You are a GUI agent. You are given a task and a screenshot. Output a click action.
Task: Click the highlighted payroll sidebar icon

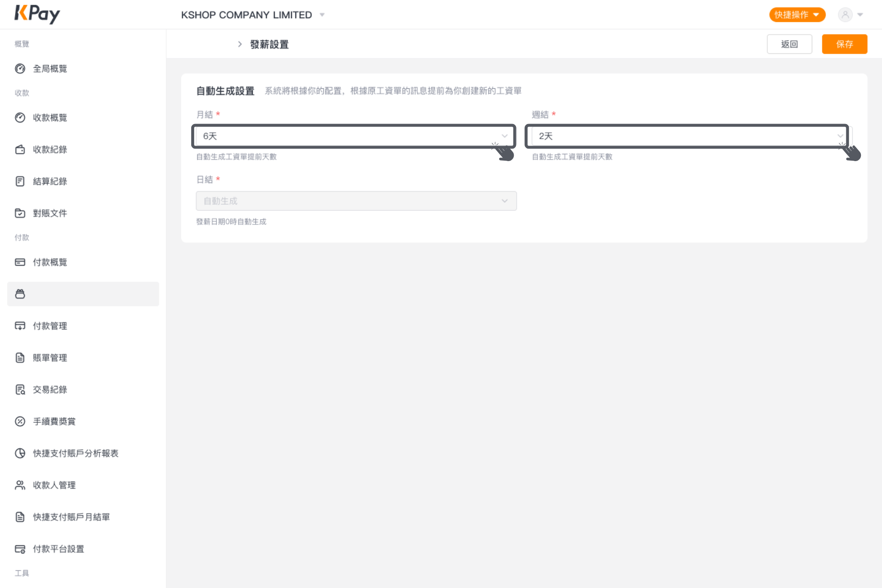point(20,294)
